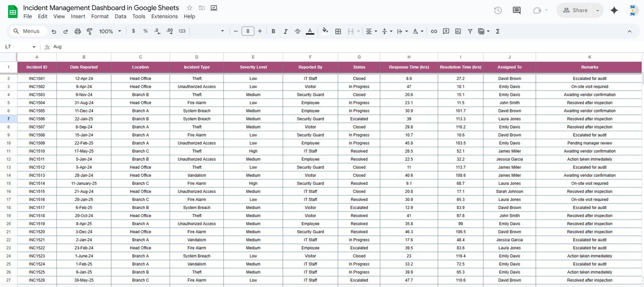Collapse the toolbar with chevron up
The height and width of the screenshot is (287, 644).
(x=629, y=31)
